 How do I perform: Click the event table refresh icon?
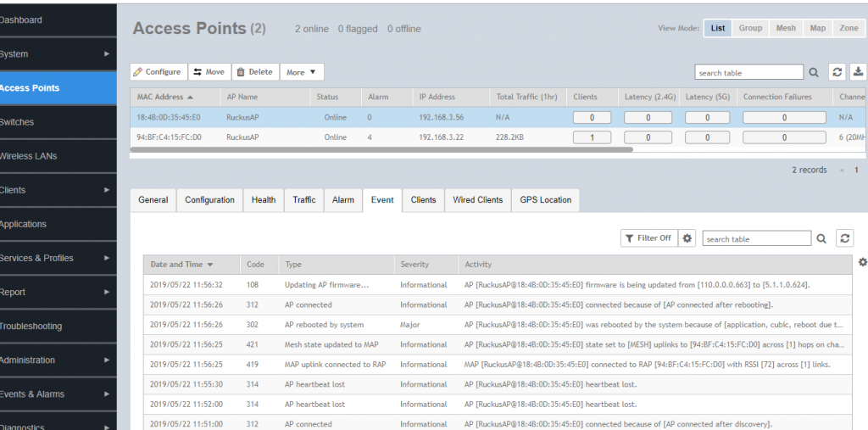coord(844,238)
